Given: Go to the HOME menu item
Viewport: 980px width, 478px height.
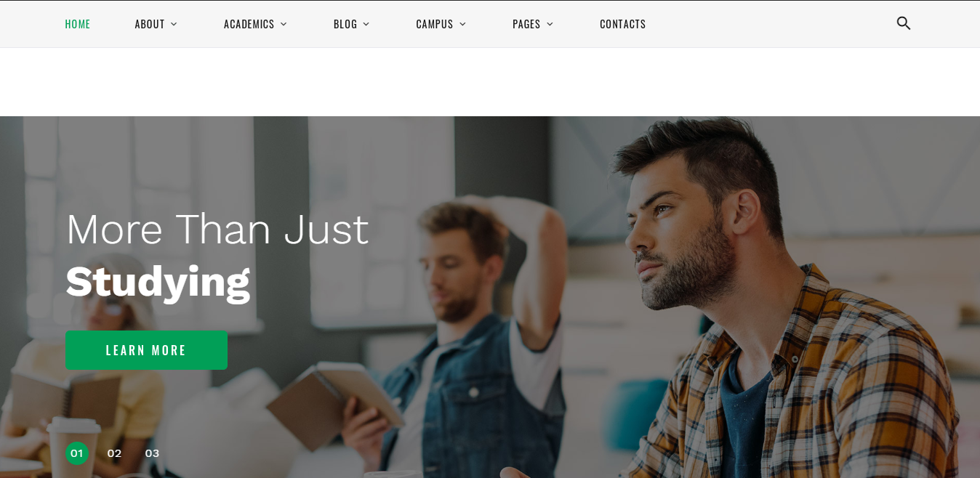Looking at the screenshot, I should click(x=78, y=24).
